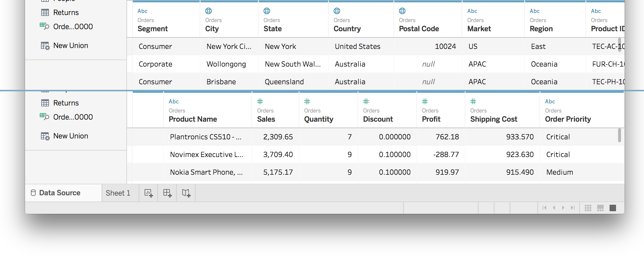Switch to the Sheet 1 tab
This screenshot has width=644, height=261.
click(118, 193)
